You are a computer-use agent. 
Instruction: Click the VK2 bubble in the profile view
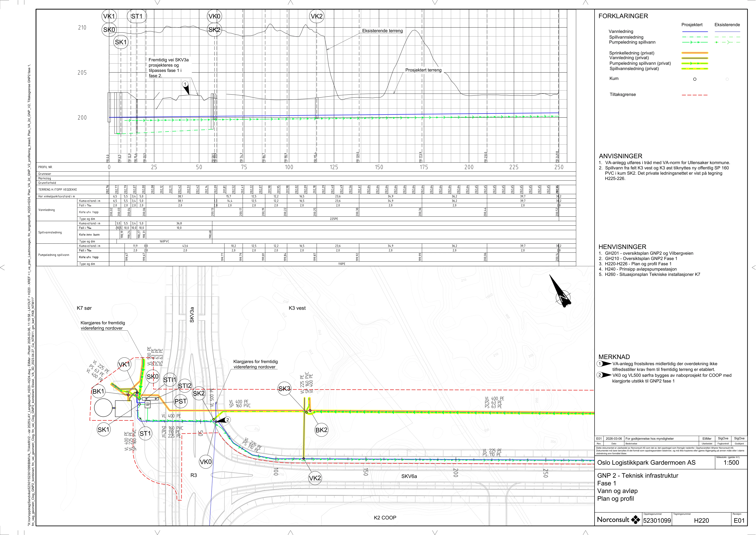point(316,16)
